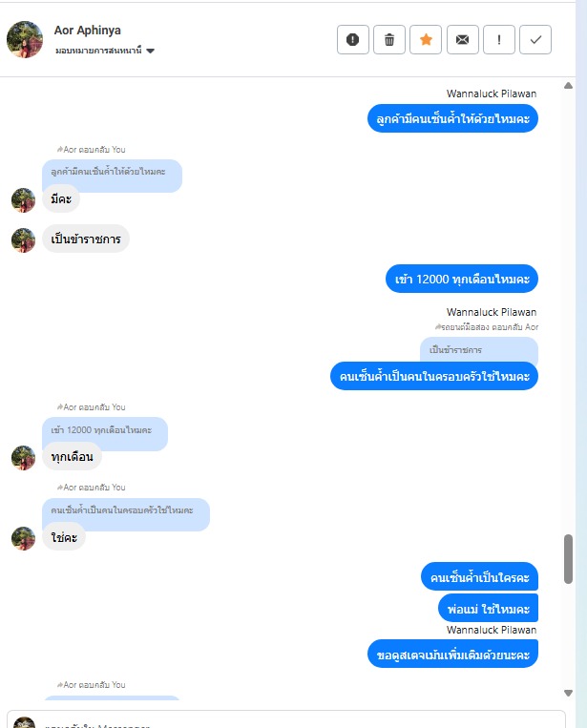Mark conversation as spam icon

pyautogui.click(x=353, y=39)
